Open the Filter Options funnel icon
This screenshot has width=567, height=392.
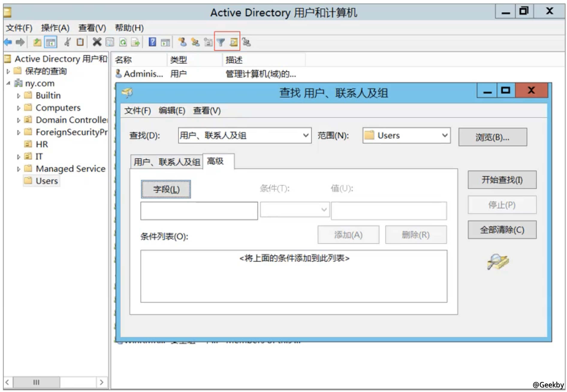pos(221,42)
